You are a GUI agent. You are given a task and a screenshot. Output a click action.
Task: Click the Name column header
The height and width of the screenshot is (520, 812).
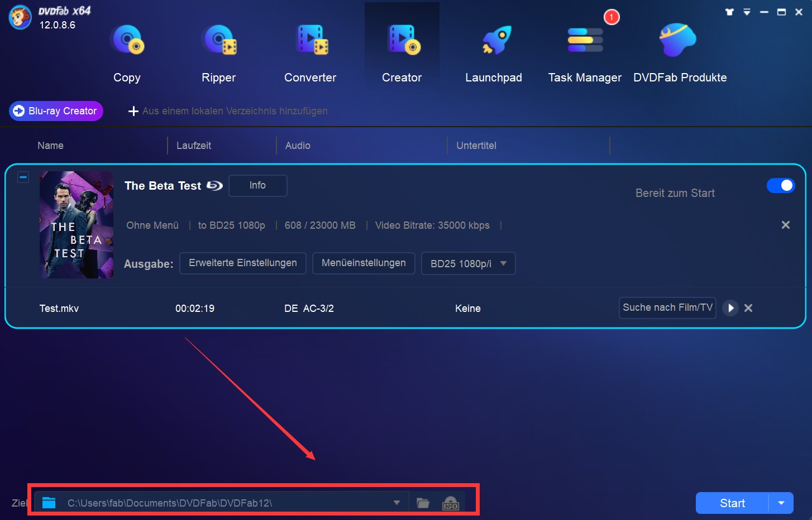point(50,146)
